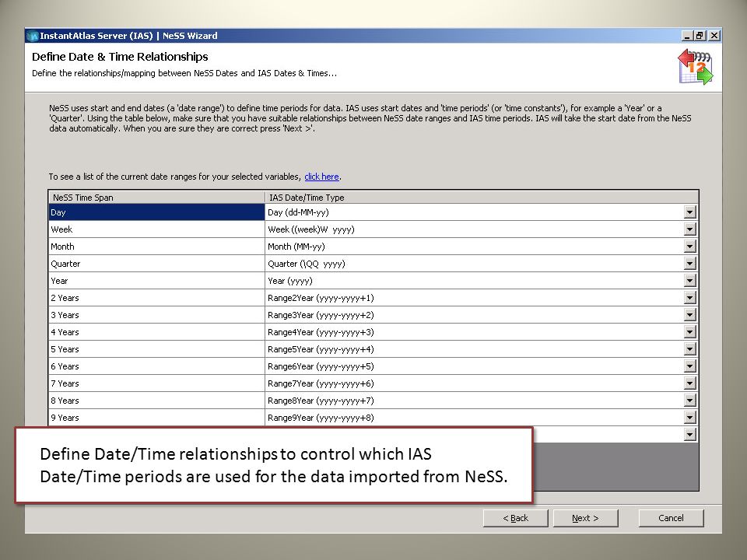The height and width of the screenshot is (560, 747).
Task: Expand the Range9Year type dropdown arrow
Action: coord(689,418)
